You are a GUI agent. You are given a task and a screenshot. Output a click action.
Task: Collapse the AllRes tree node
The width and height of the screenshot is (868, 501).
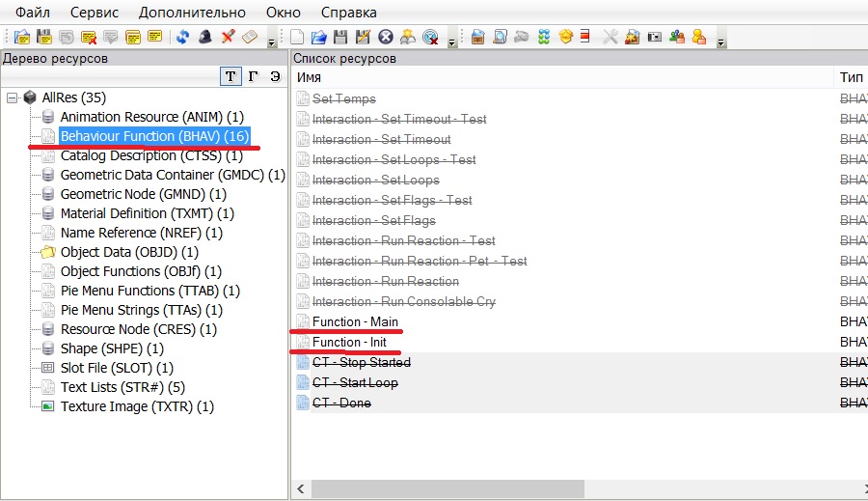point(13,97)
